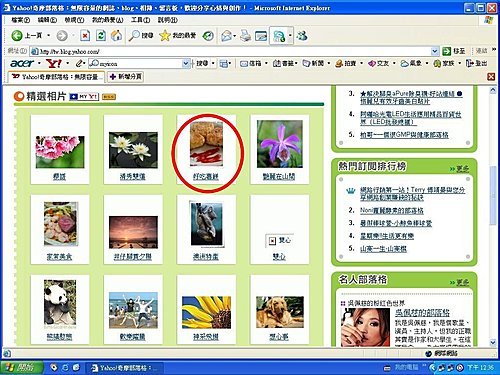Open the new tab button with plus sign
The height and width of the screenshot is (375, 500).
pos(126,77)
